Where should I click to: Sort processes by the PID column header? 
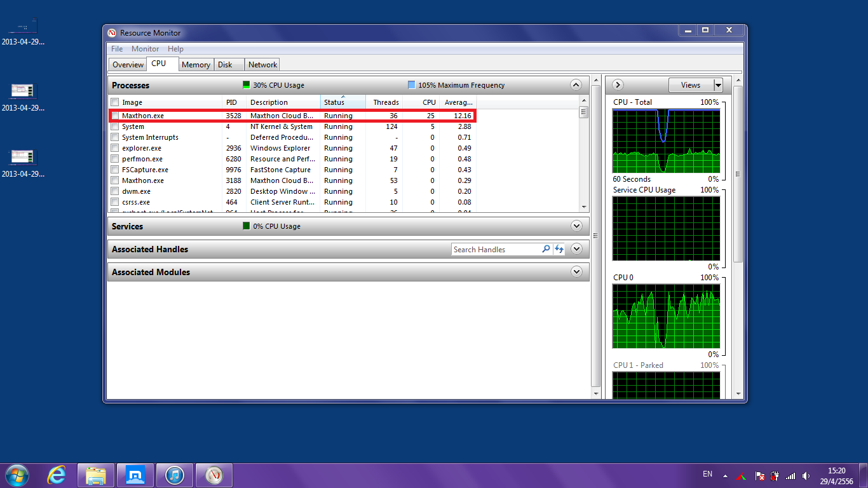click(x=234, y=102)
